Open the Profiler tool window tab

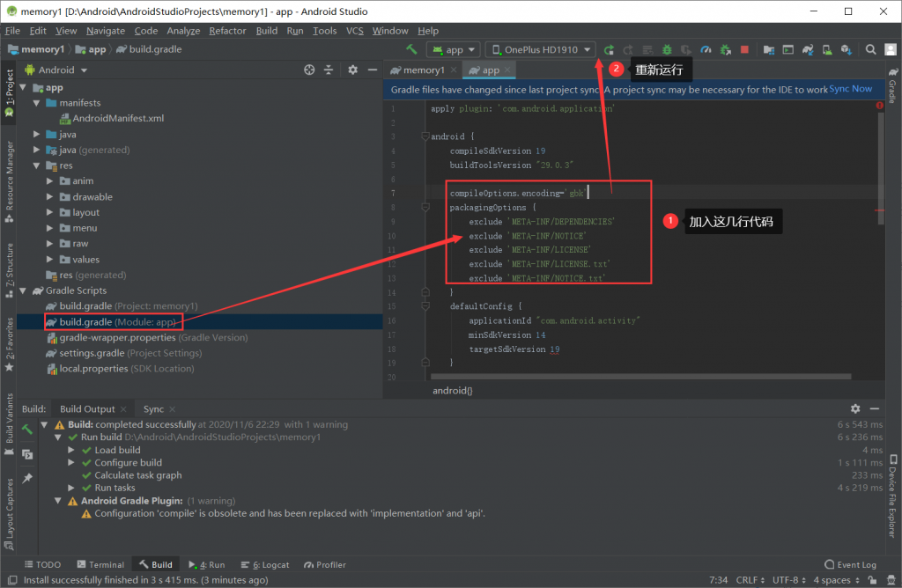[x=325, y=565]
